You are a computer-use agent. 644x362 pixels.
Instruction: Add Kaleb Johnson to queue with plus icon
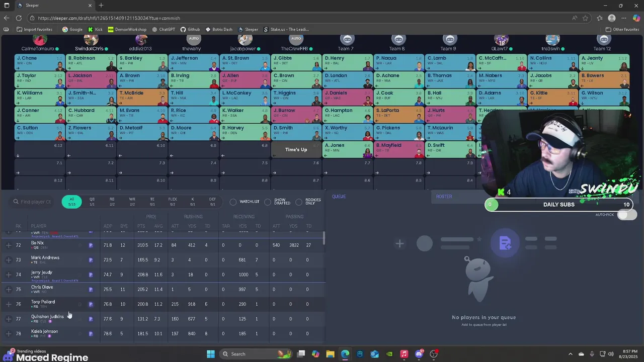pos(9,334)
